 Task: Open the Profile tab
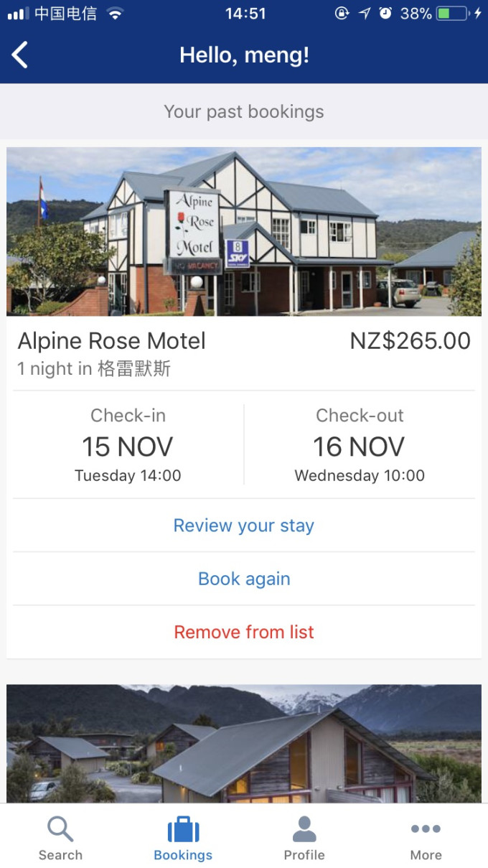coord(304,838)
